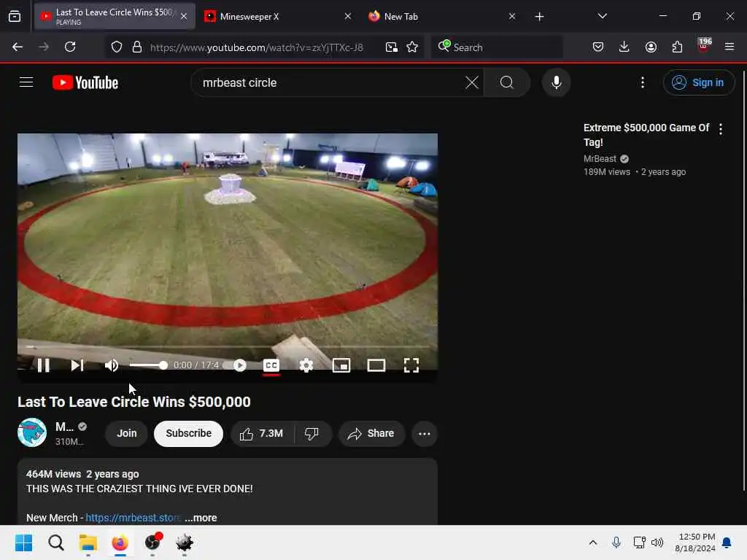Viewport: 747px width, 560px height.
Task: Switch to the miniplayer
Action: (x=341, y=365)
